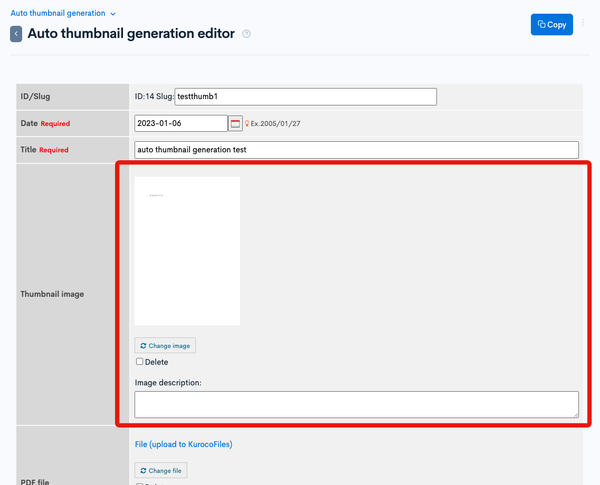Screen dimensions: 600x485
Task: Click the Copy button
Action: (552, 24)
